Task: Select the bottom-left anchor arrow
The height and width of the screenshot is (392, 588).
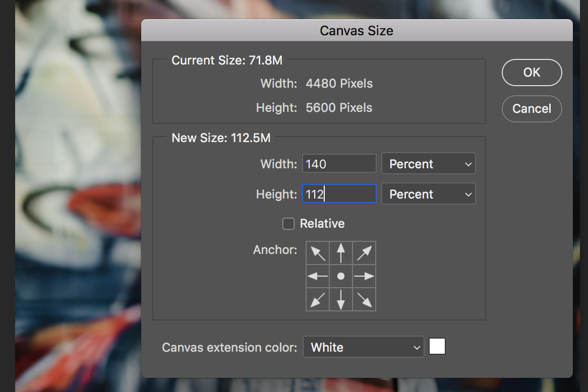Action: [x=317, y=299]
